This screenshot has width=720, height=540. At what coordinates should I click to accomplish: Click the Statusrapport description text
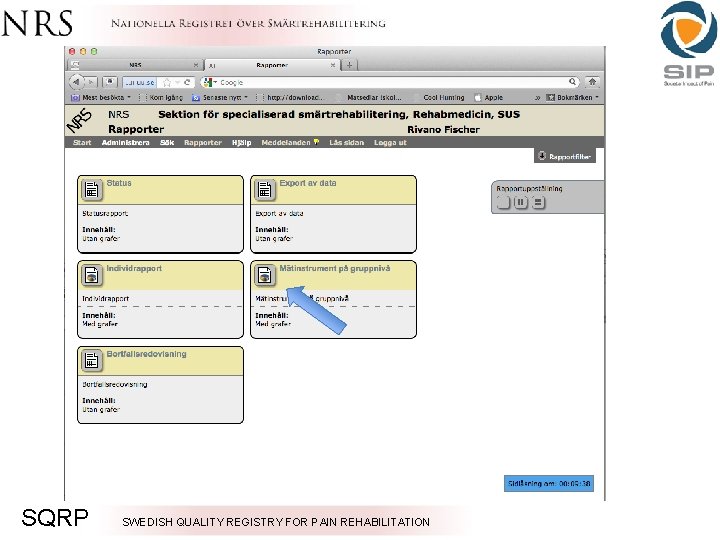coord(105,213)
